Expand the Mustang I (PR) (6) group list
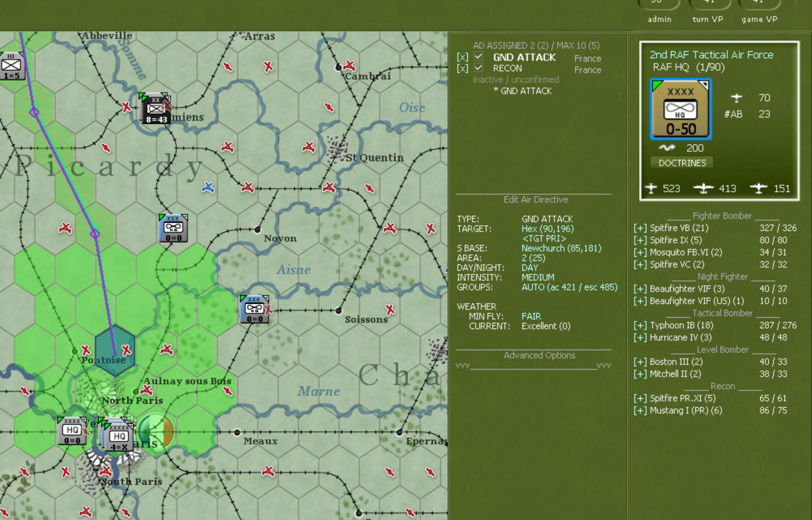Viewport: 812px width, 520px height. [x=640, y=410]
